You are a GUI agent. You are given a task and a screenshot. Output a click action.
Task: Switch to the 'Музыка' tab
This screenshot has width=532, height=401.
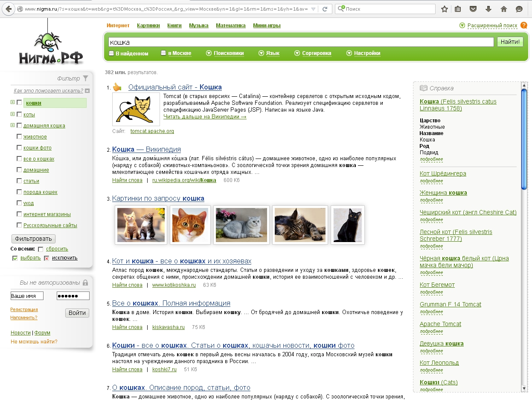[198, 26]
